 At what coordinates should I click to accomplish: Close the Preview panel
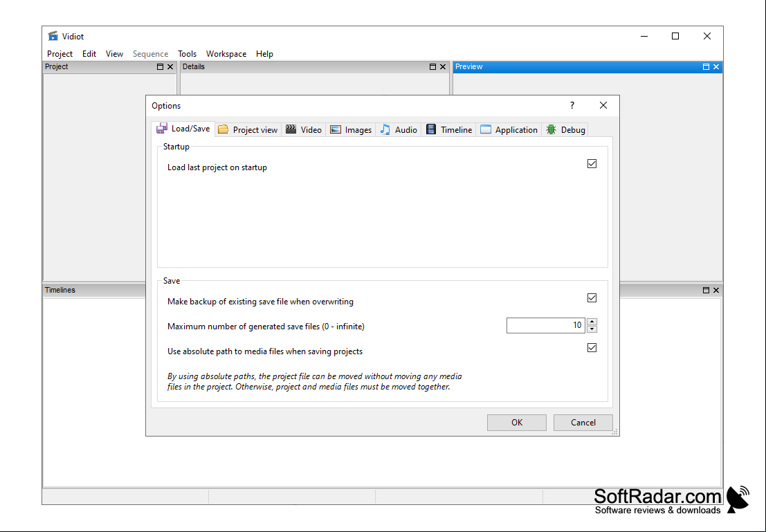716,67
